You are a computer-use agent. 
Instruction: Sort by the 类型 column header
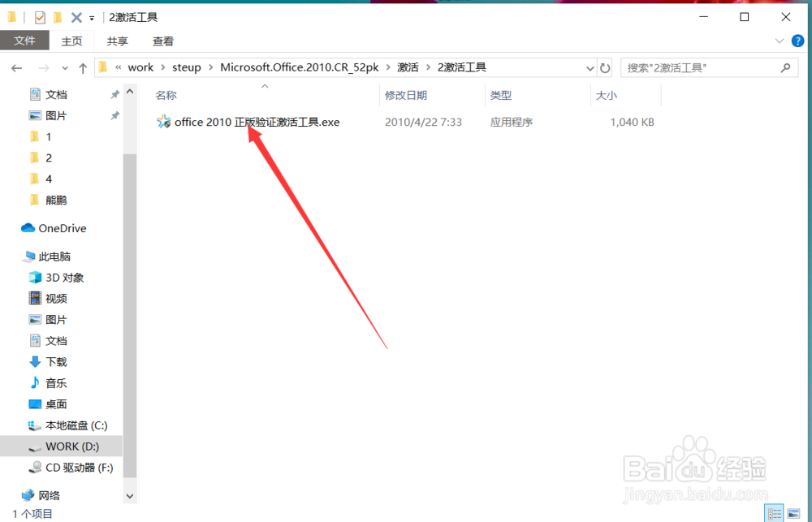click(x=501, y=95)
